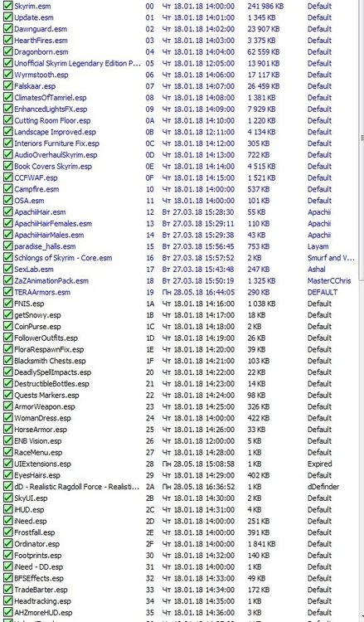Select ZaZAnimationPack.esm
This screenshot has height=622, width=364.
(51, 281)
